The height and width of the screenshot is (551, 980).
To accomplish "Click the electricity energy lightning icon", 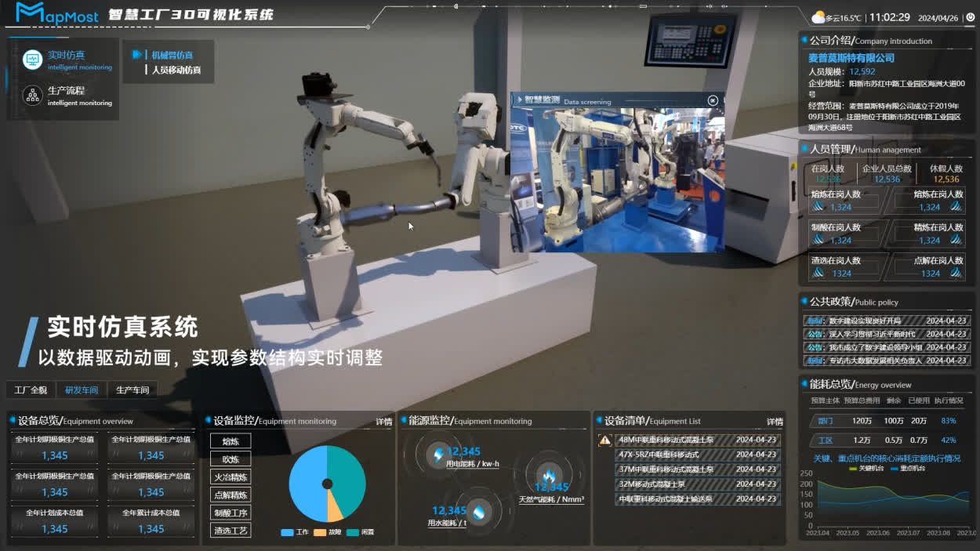I will [x=438, y=453].
